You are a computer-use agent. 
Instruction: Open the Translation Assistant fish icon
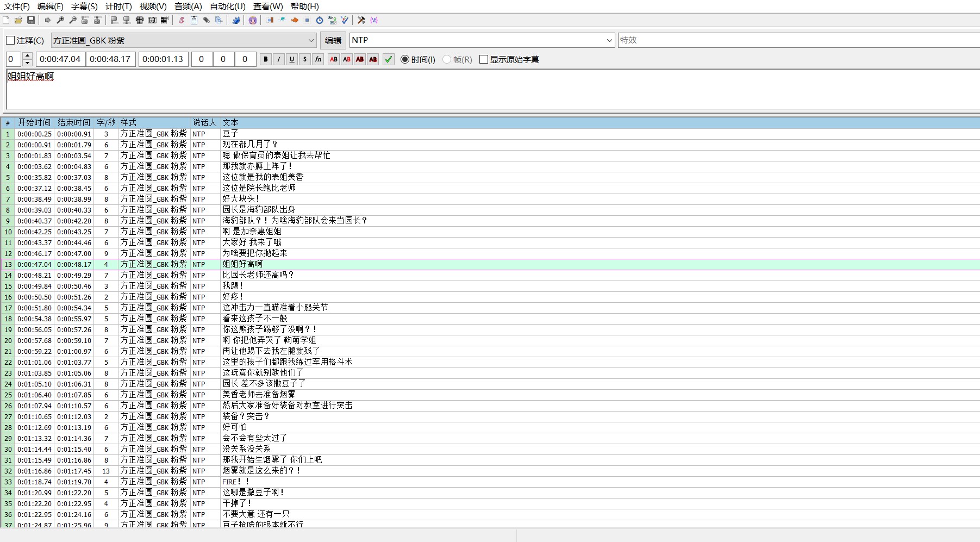tap(295, 20)
